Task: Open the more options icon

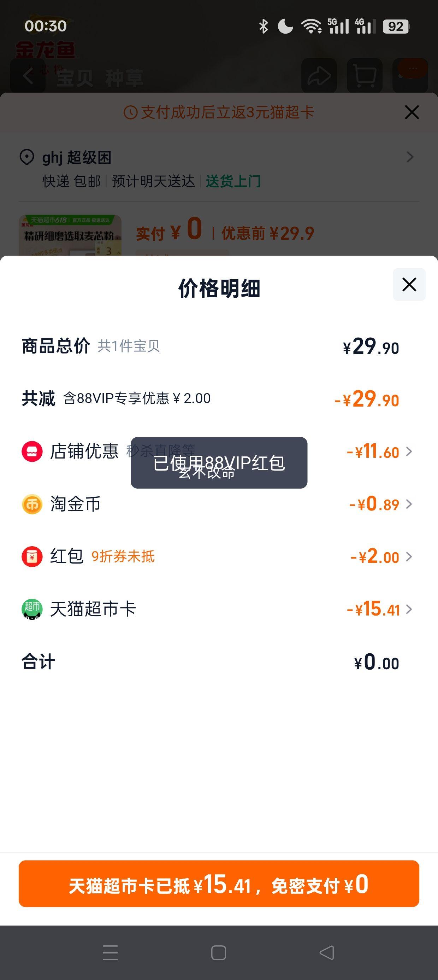Action: tap(410, 75)
